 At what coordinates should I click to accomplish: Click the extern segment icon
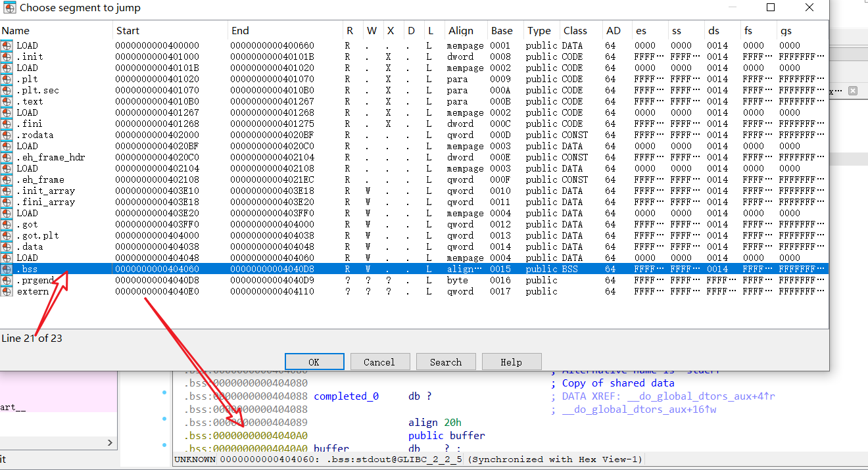pyautogui.click(x=7, y=291)
